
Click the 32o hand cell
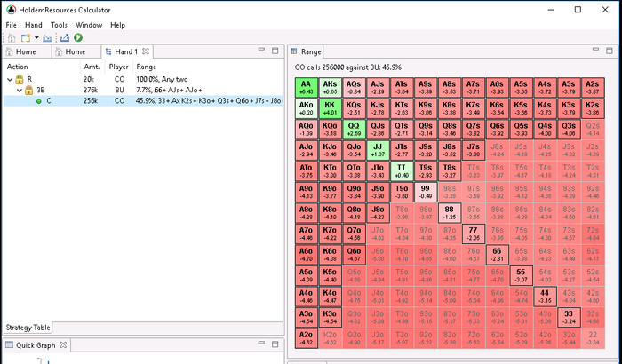[569, 338]
